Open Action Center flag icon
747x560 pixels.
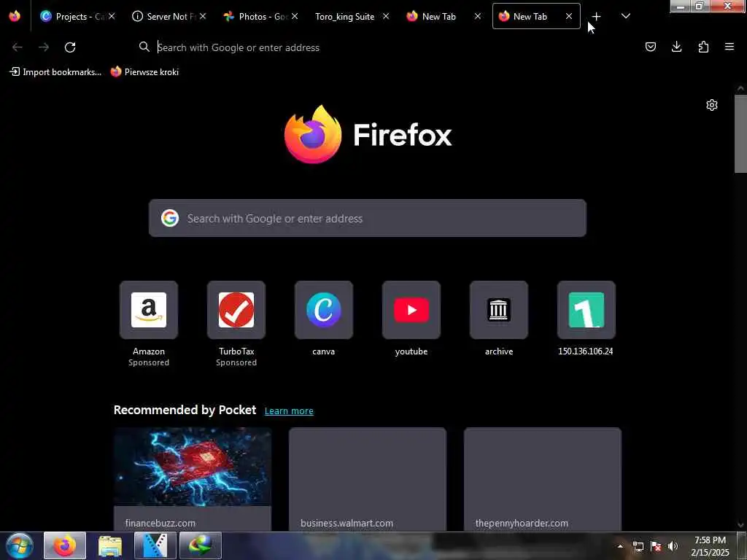pyautogui.click(x=656, y=546)
